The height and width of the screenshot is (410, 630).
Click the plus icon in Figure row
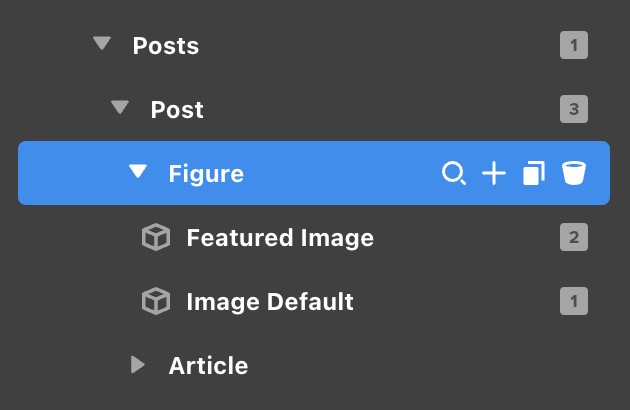(x=494, y=174)
